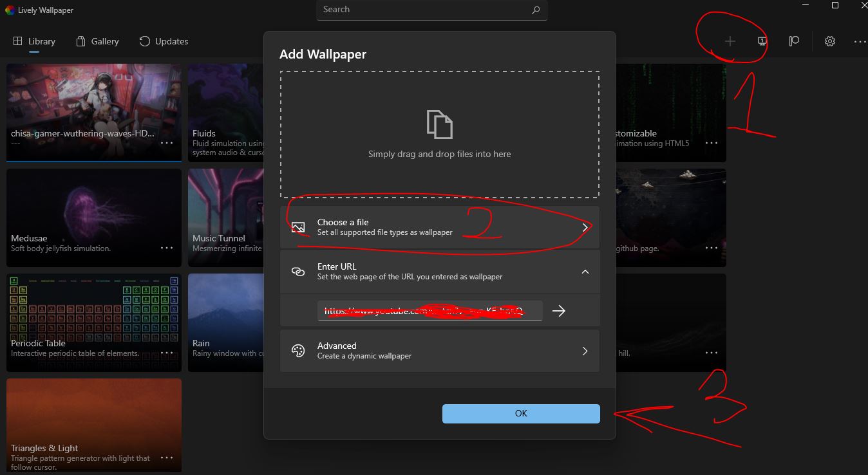Viewport: 868px width, 475px height.
Task: Open options for Triangles & Light card
Action: coord(167,458)
